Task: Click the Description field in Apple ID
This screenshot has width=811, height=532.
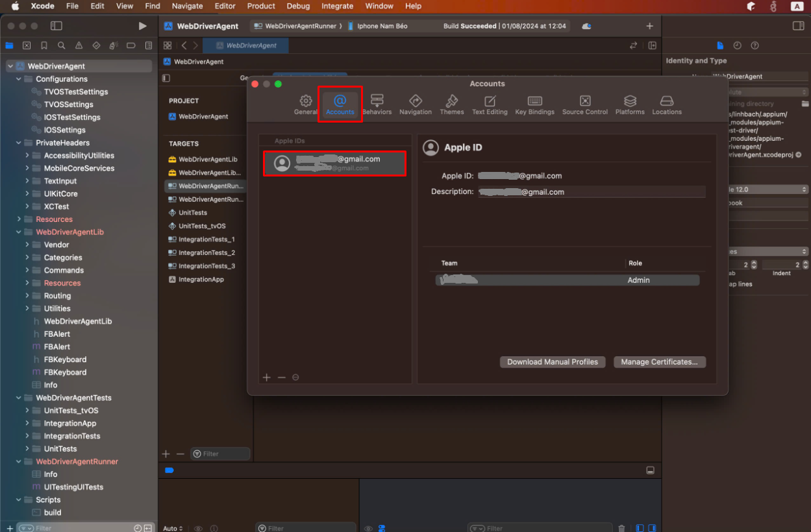Action: coord(592,192)
